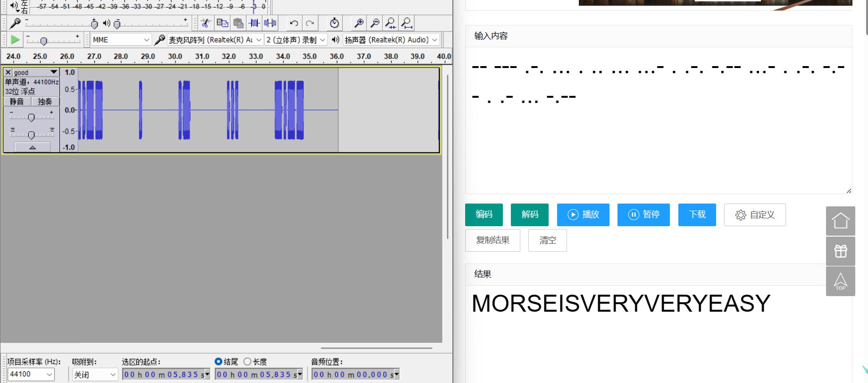
Task: Select the 长度 (length) radio button
Action: pyautogui.click(x=247, y=361)
